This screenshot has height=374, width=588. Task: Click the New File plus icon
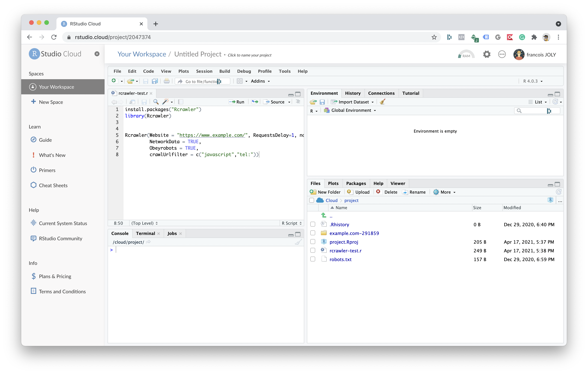[114, 81]
